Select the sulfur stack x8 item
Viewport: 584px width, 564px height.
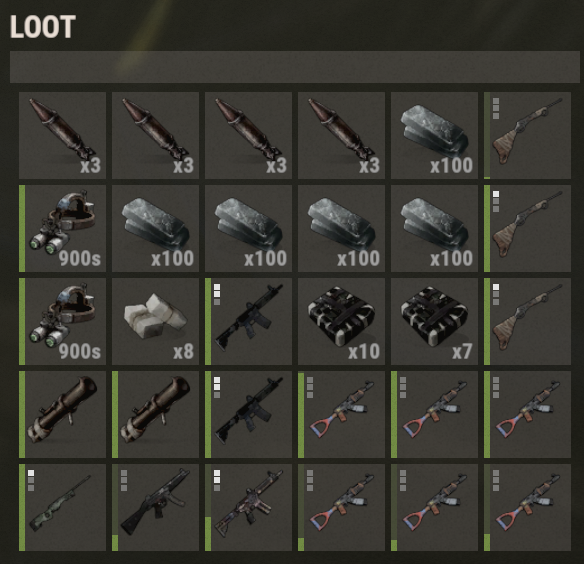coord(155,321)
